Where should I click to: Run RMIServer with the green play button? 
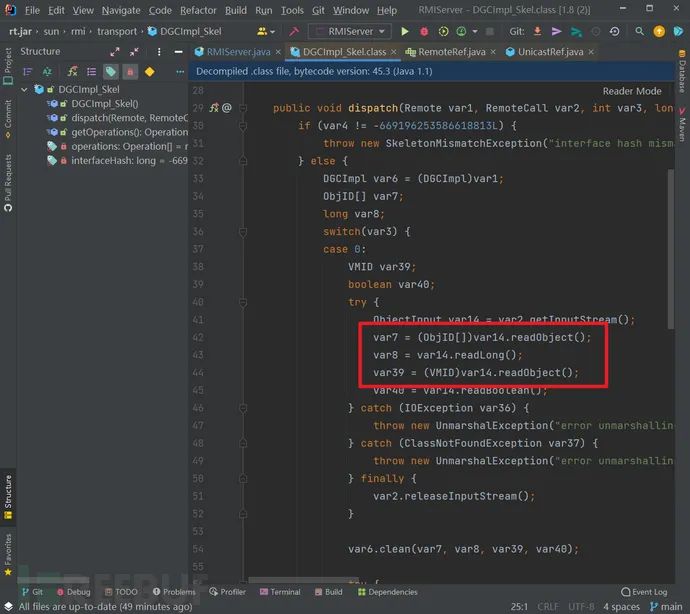tap(404, 31)
